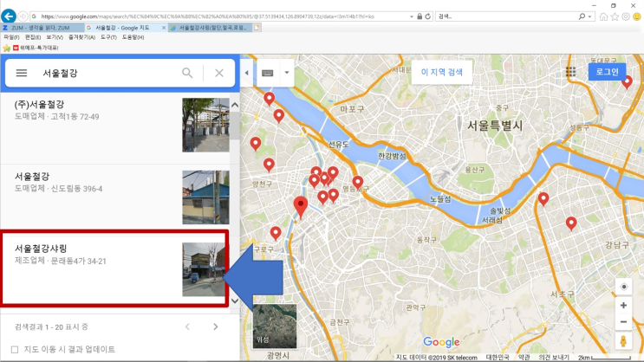Open the 파일(F) menu
Image resolution: width=644 pixels, height=362 pixels.
point(11,37)
